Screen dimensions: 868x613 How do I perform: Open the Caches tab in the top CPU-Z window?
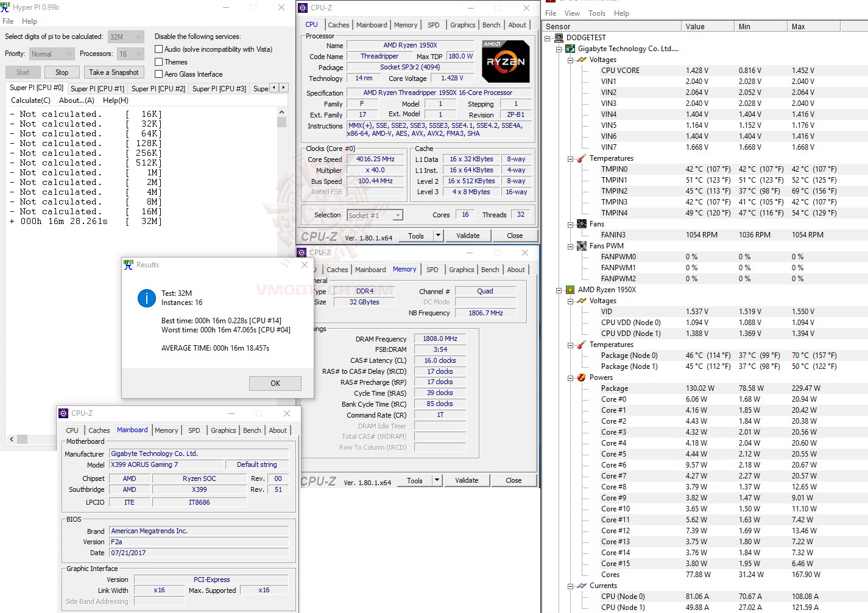339,25
